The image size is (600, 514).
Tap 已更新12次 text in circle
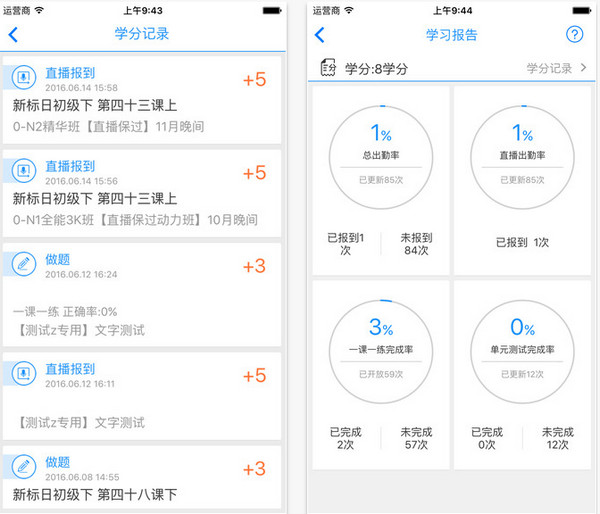coord(522,374)
